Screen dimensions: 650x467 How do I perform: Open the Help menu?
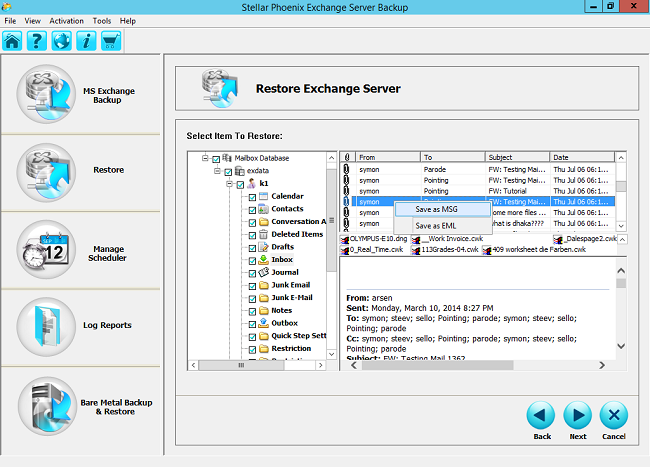(x=128, y=21)
